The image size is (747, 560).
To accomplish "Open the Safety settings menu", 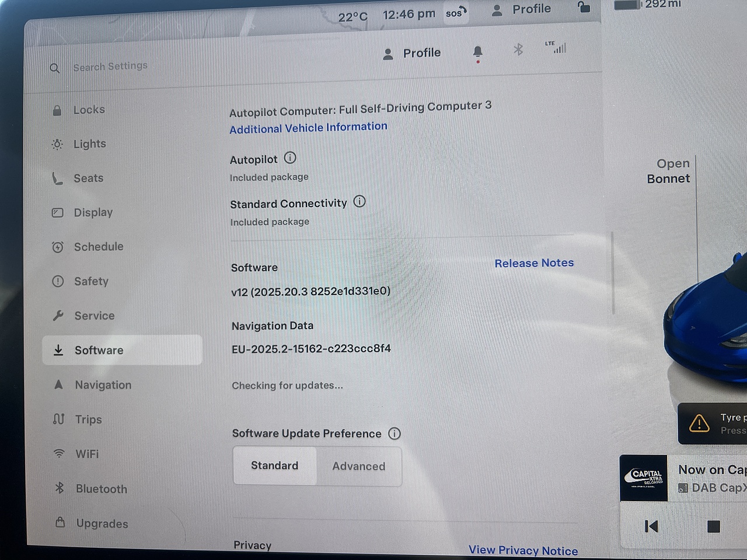I will point(91,281).
